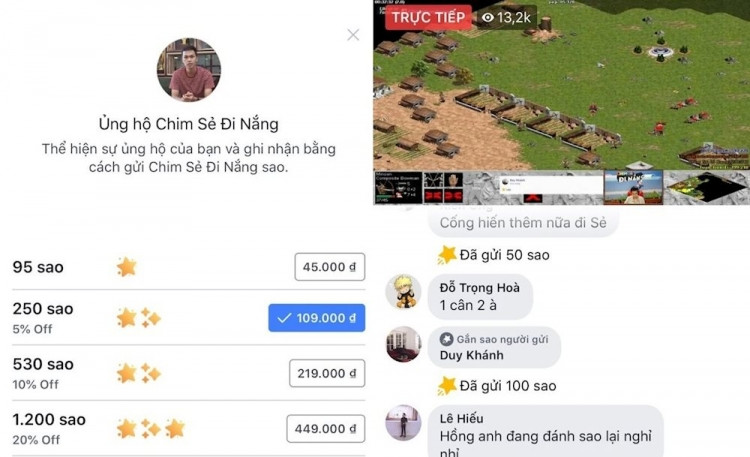Choose the 449.000 đ price button
The width and height of the screenshot is (750, 457).
(326, 429)
